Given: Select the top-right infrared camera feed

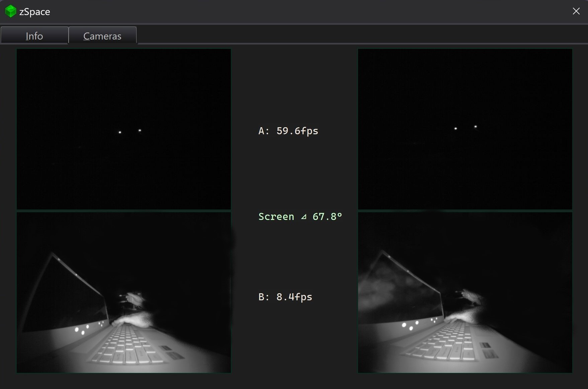Looking at the screenshot, I should point(465,129).
